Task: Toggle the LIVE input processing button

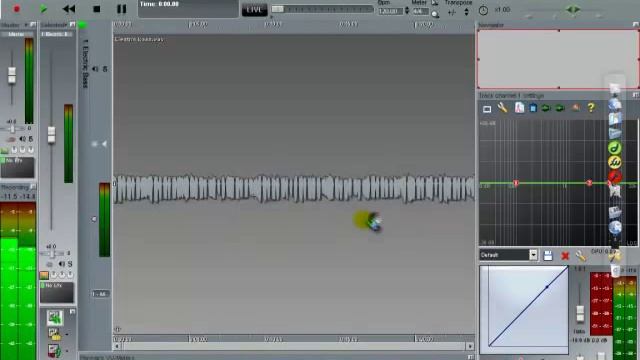Action: click(254, 10)
